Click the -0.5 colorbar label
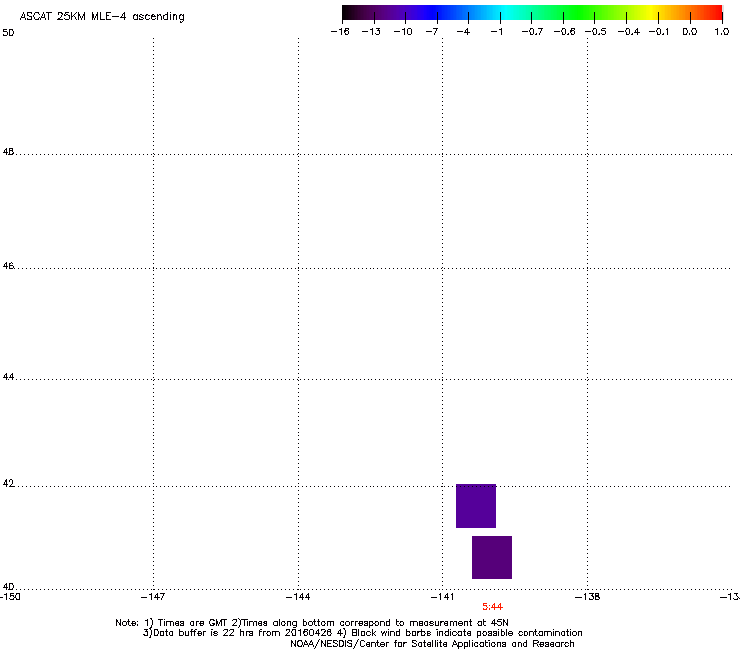Screen dimensions: 740x650 click(x=596, y=32)
